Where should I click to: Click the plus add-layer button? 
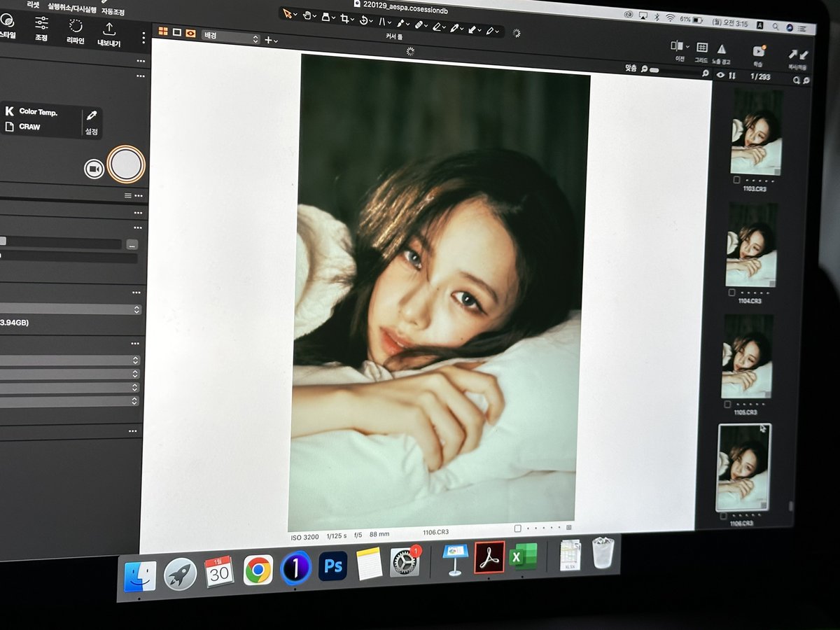tap(269, 40)
